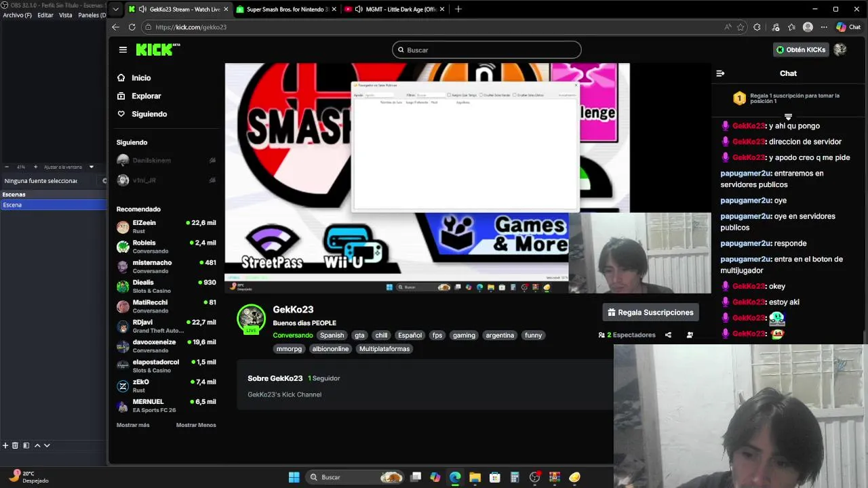868x488 pixels.
Task: Open browser extensions puzzle icon
Action: tap(757, 27)
